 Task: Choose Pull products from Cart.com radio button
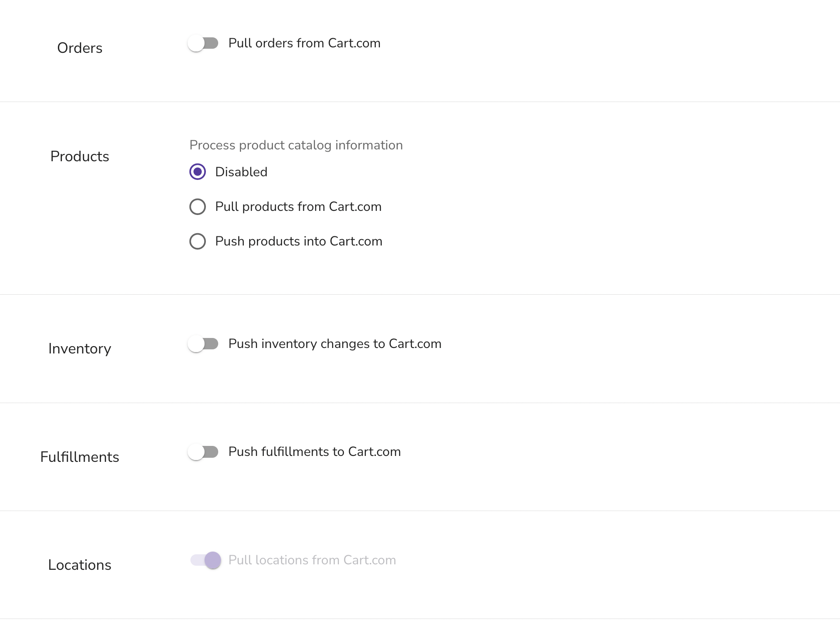point(198,206)
